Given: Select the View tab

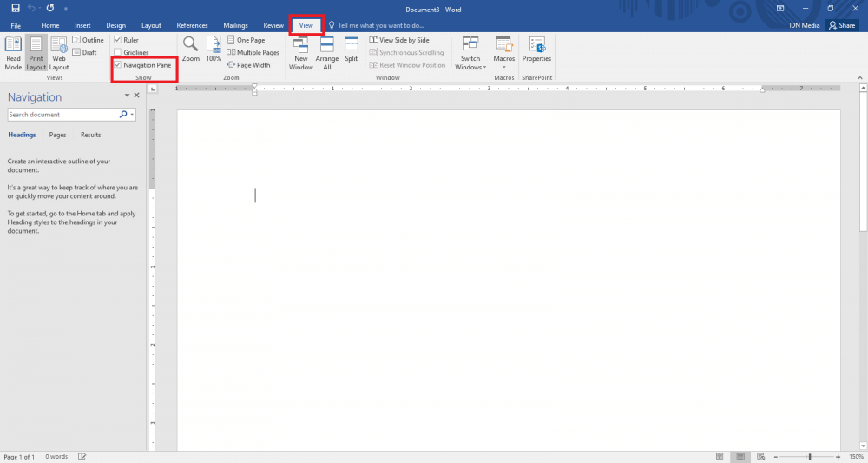Looking at the screenshot, I should point(306,25).
